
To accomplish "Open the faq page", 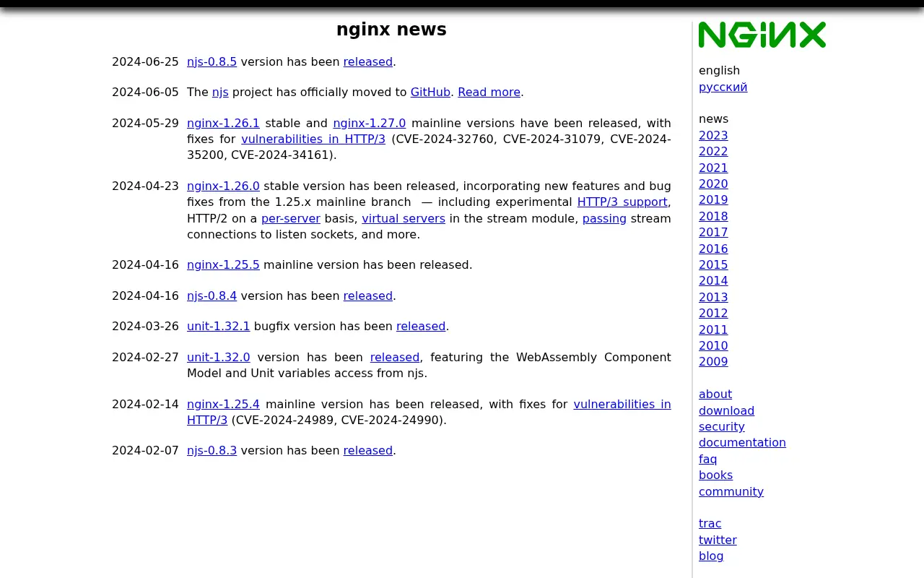I will click(707, 460).
